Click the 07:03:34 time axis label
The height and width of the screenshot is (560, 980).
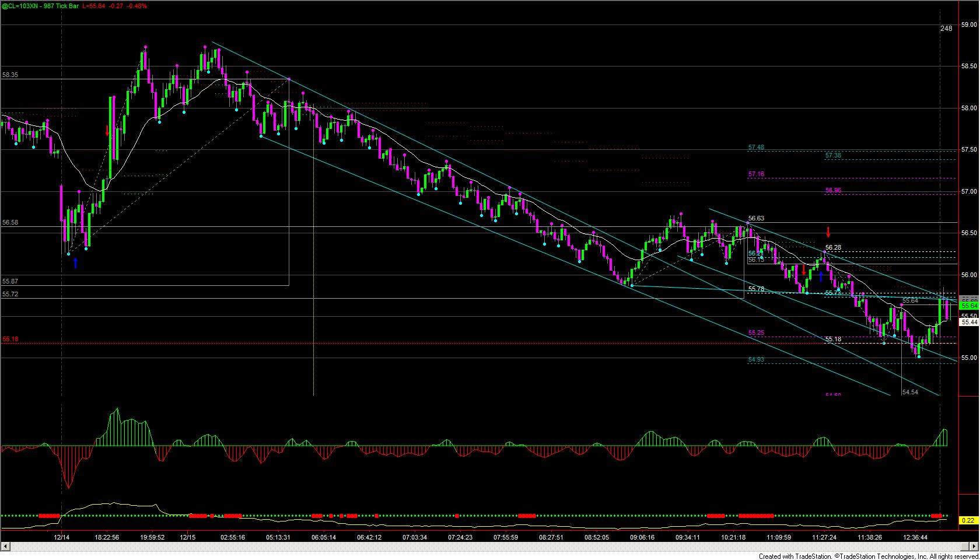coord(415,537)
